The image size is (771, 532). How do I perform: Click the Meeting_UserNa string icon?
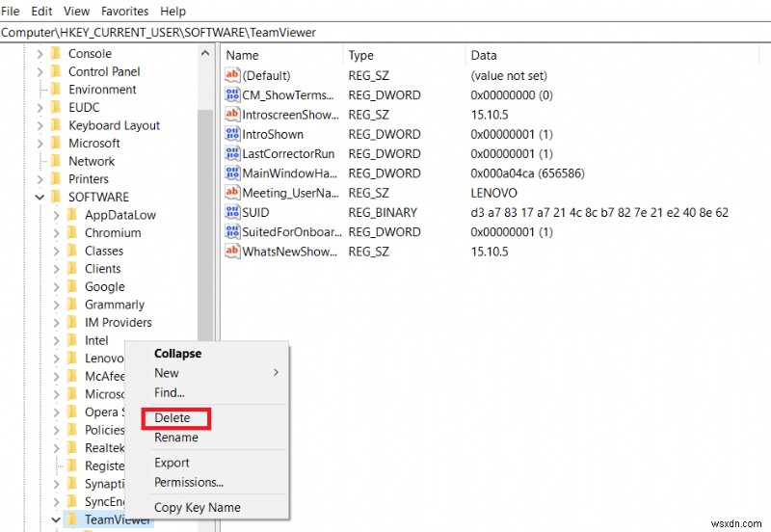(x=232, y=193)
